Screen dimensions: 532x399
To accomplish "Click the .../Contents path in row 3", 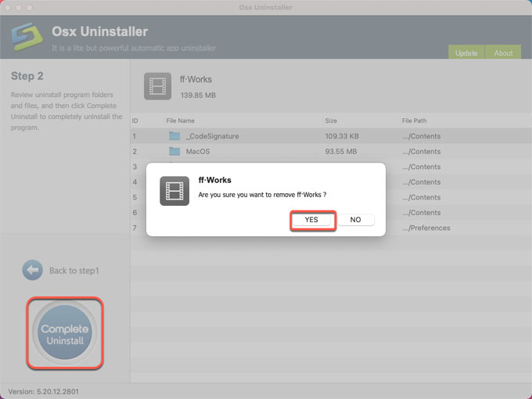I will [422, 167].
